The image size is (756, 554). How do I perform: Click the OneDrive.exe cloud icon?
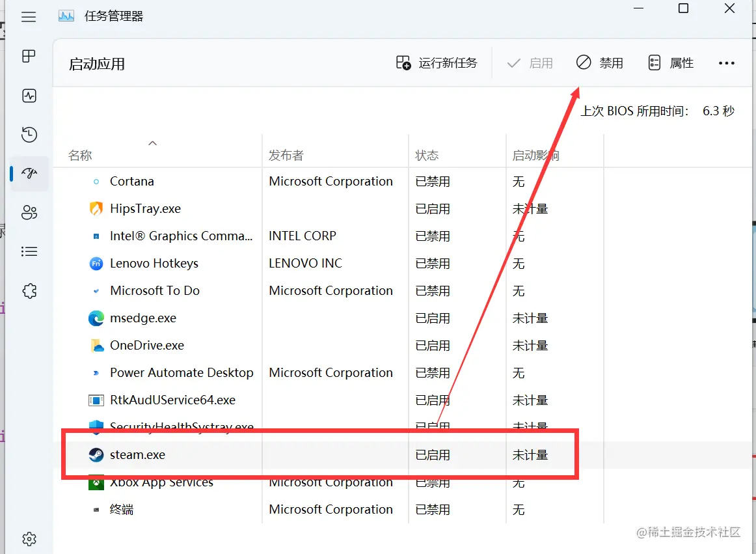pos(96,346)
